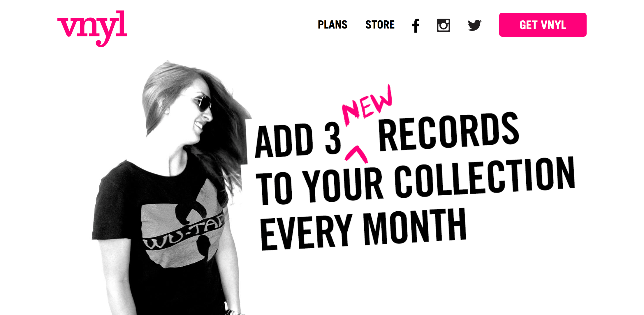Image resolution: width=644 pixels, height=315 pixels.
Task: Click the MONTH word in headline
Action: tap(414, 226)
